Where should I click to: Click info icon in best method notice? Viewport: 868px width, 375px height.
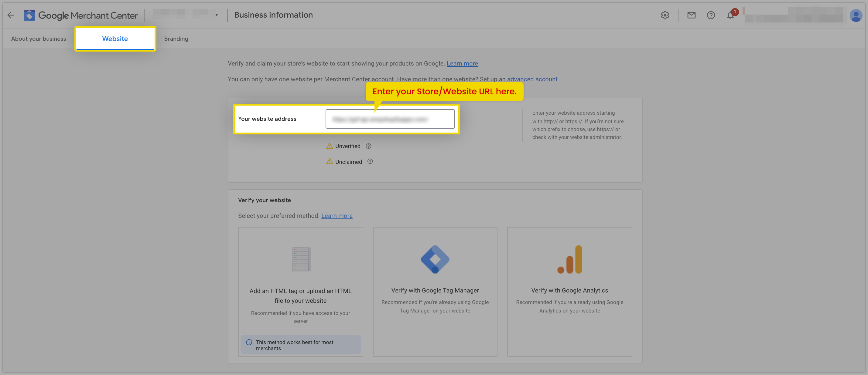tap(249, 342)
